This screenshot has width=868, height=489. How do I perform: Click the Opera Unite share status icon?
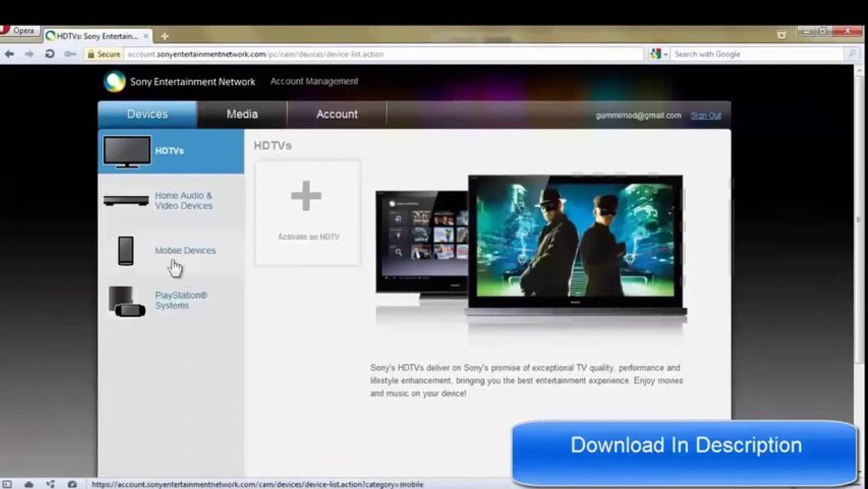(50, 484)
